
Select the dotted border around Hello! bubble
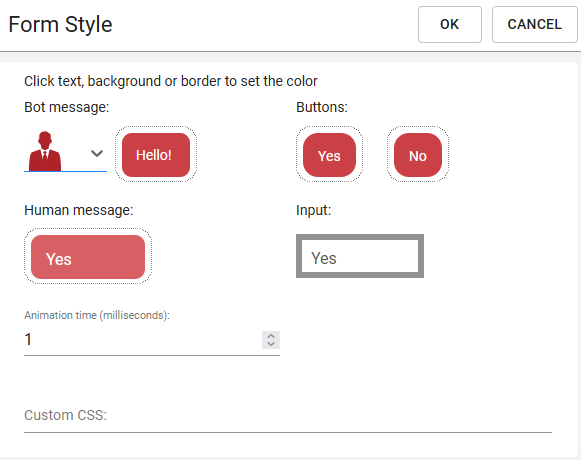click(156, 128)
